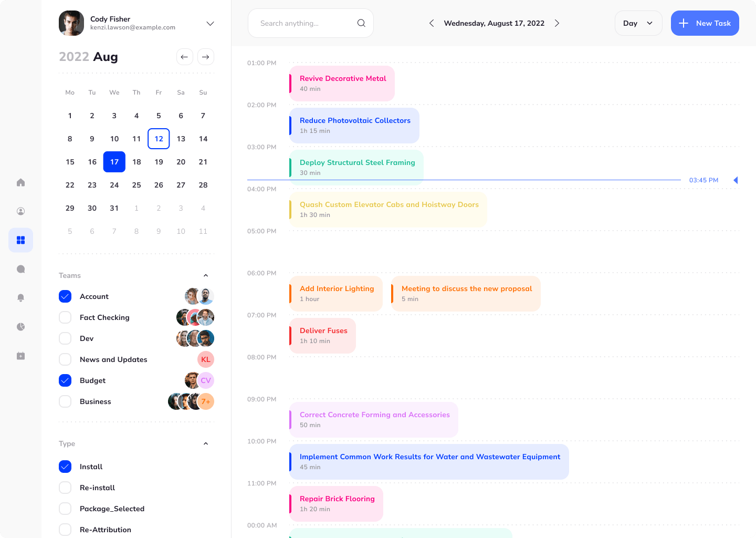The height and width of the screenshot is (538, 756).
Task: Check the Re-install type filter
Action: coord(65,488)
